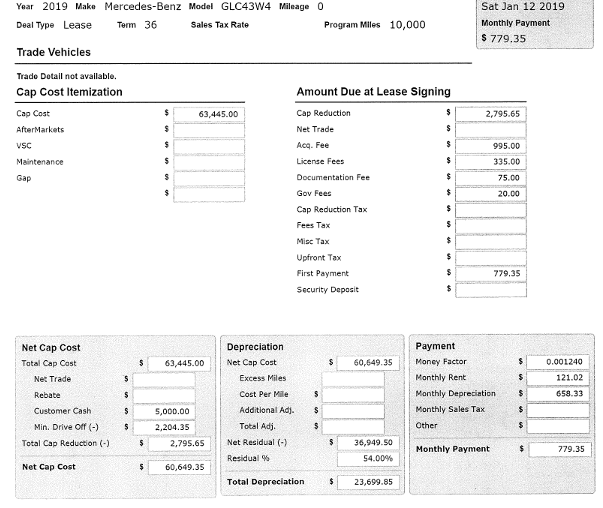Screen dimensions: 603x508
Task: Click the Money Factor field showing 0.001240
Action: coord(558,362)
